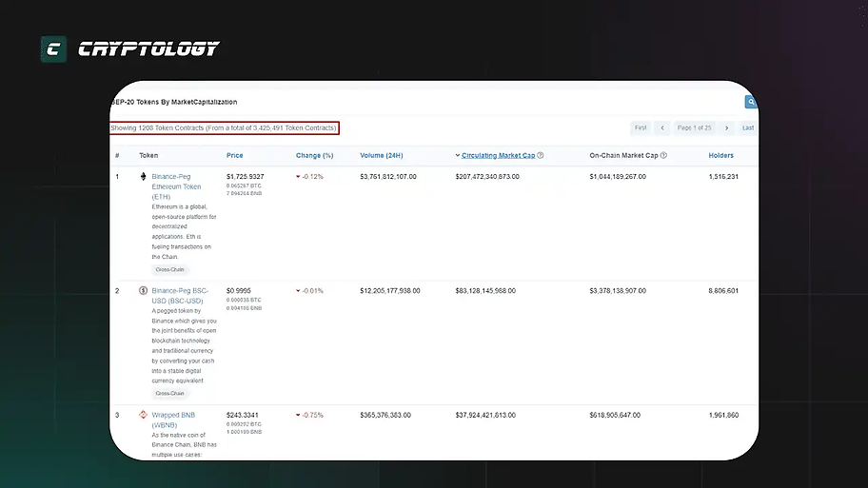Go to previous page arrow
Image resolution: width=868 pixels, height=488 pixels.
tap(662, 127)
